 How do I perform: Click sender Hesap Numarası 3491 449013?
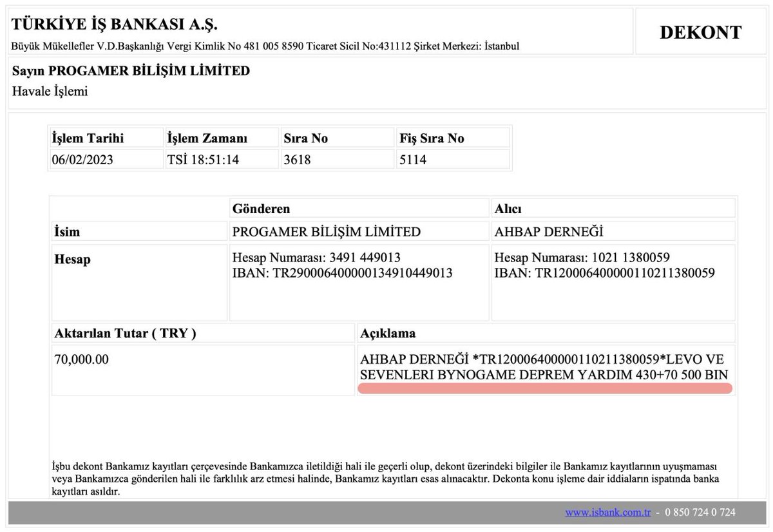(x=316, y=258)
